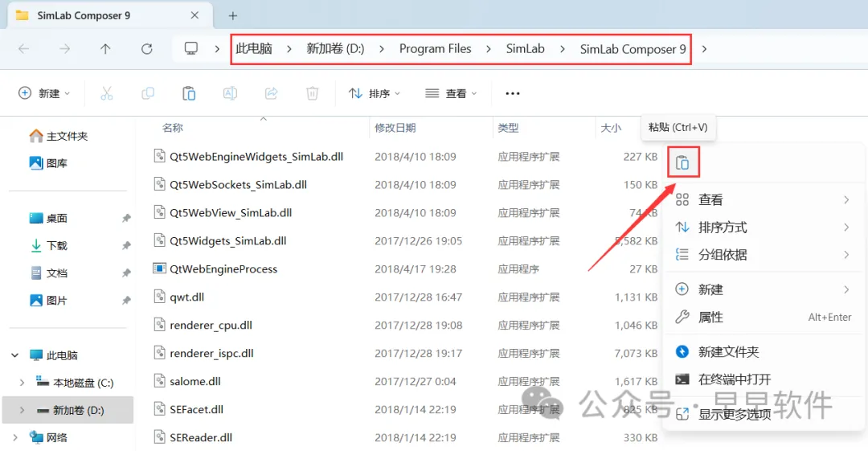This screenshot has width=868, height=451.
Task: Click the Delete trash toolbar icon
Action: click(312, 93)
